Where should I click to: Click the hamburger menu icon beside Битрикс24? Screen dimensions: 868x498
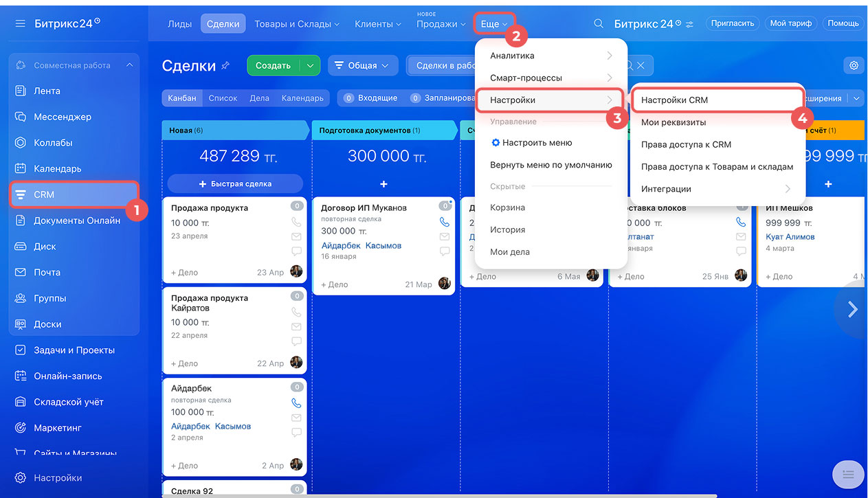point(20,23)
